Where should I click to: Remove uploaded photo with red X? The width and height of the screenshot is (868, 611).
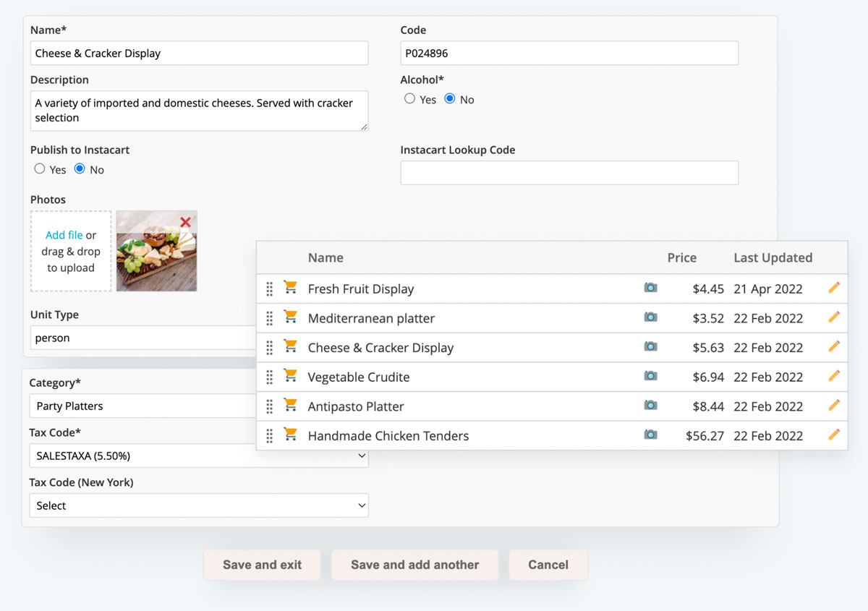coord(186,222)
